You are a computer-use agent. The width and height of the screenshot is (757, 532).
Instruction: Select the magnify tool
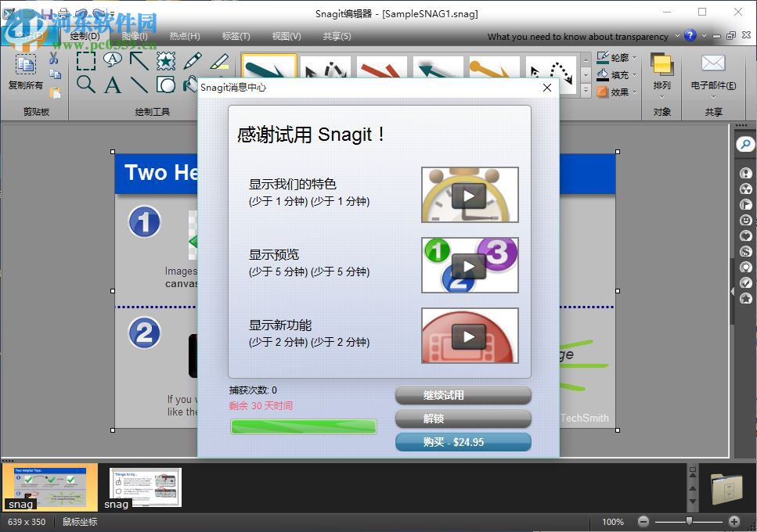(86, 84)
